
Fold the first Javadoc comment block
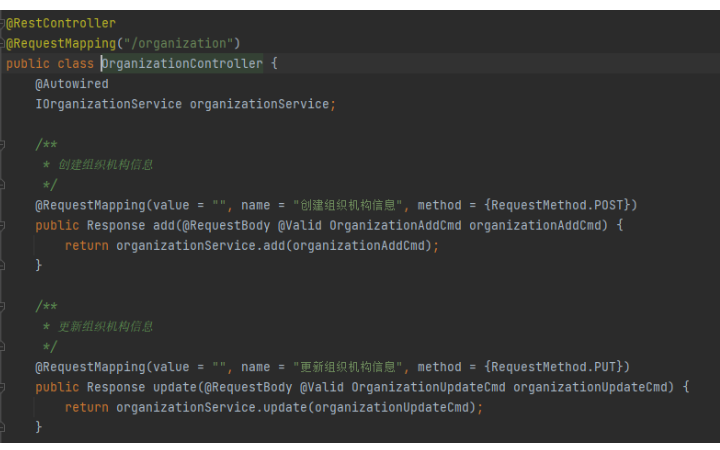(x=3, y=145)
